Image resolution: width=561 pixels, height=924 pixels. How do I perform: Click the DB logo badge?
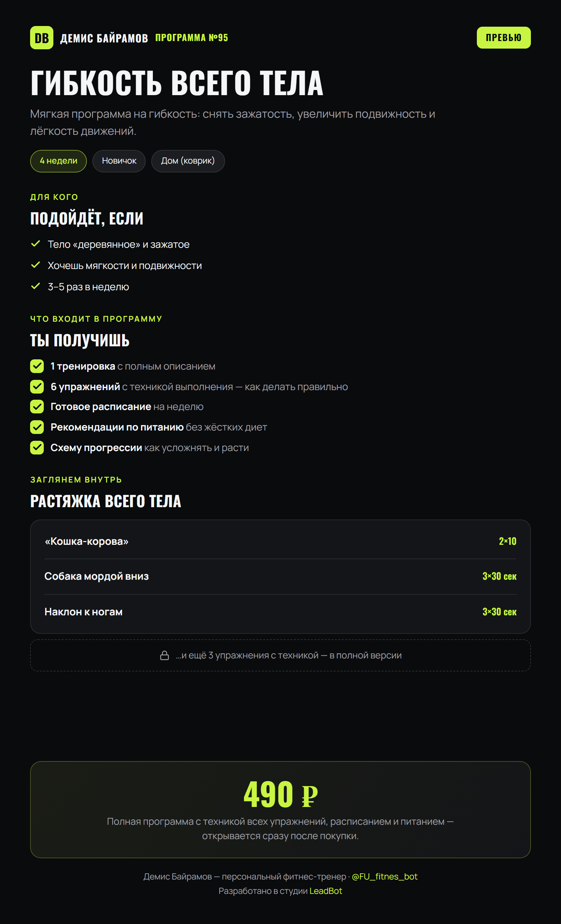pyautogui.click(x=42, y=38)
